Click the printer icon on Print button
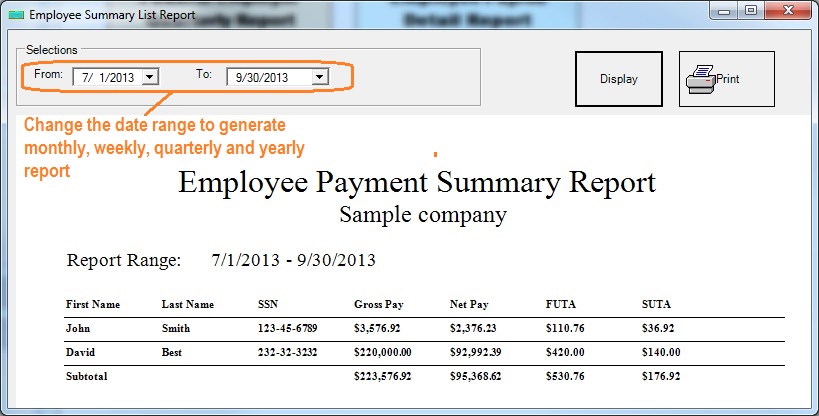 (700, 79)
